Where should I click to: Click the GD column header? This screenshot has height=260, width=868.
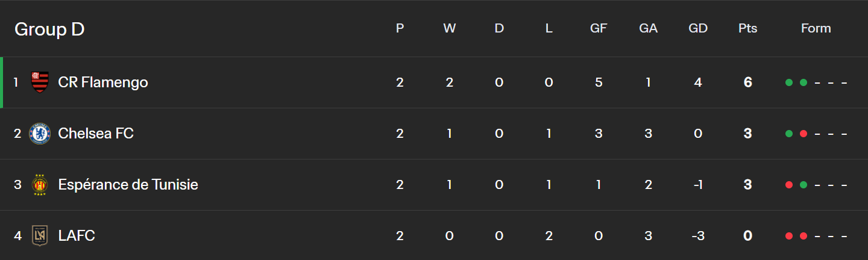(x=698, y=28)
